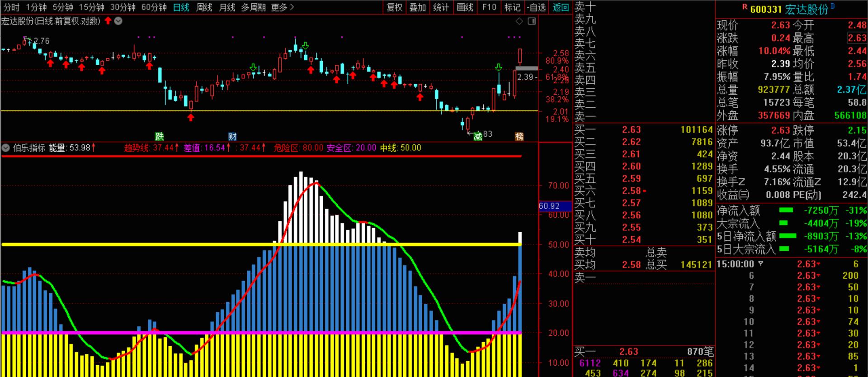
Task: Open the main chart indicator dropdown arrow
Action: 118,21
